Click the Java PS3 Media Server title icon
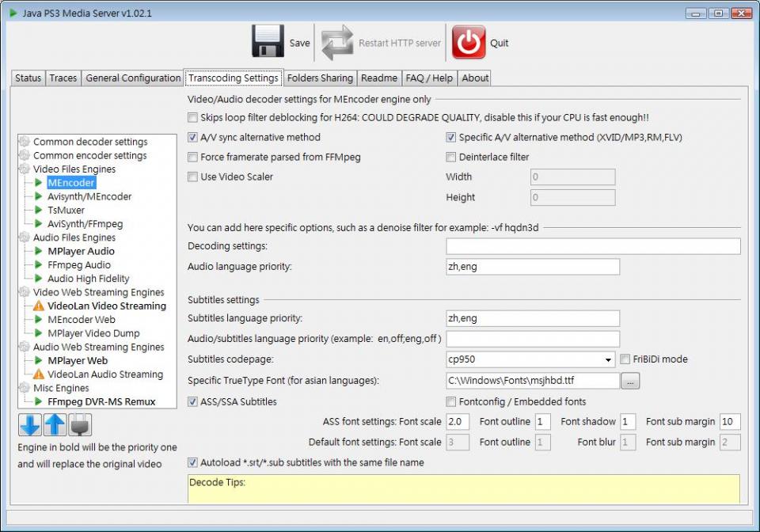This screenshot has width=760, height=532. (13, 13)
